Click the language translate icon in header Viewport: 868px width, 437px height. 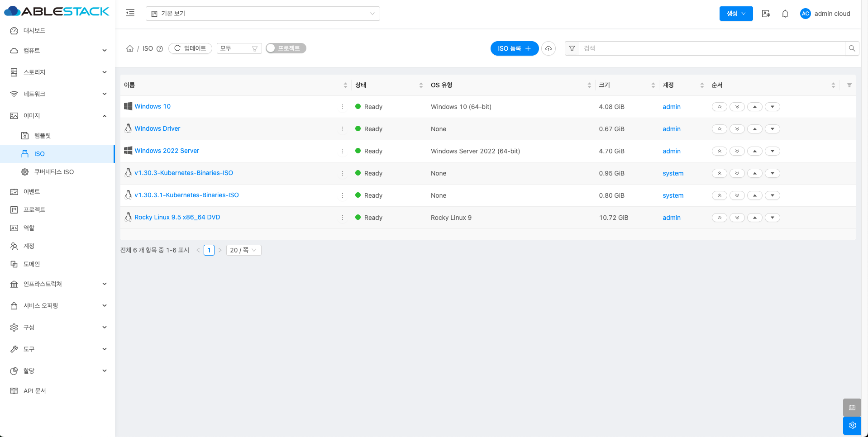766,14
